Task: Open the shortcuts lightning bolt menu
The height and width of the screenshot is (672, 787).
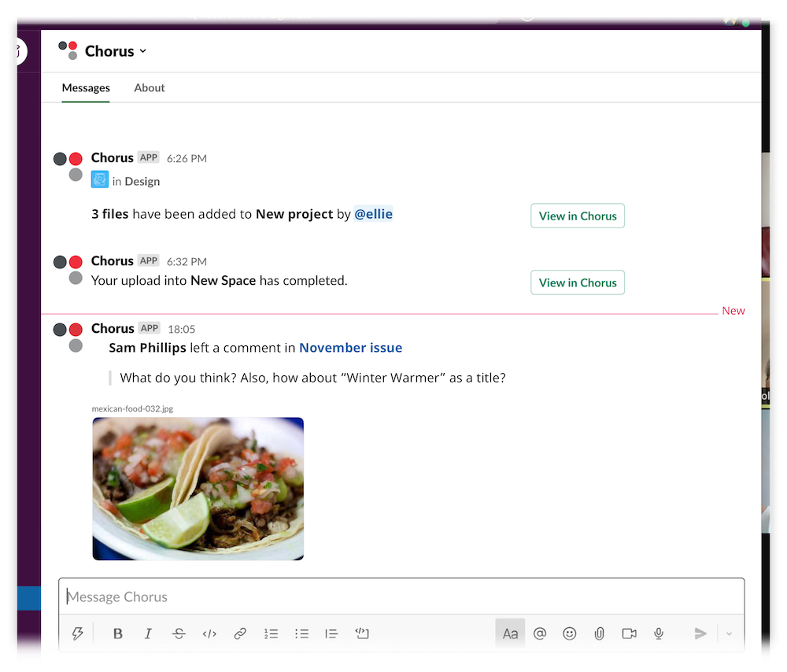Action: point(77,633)
